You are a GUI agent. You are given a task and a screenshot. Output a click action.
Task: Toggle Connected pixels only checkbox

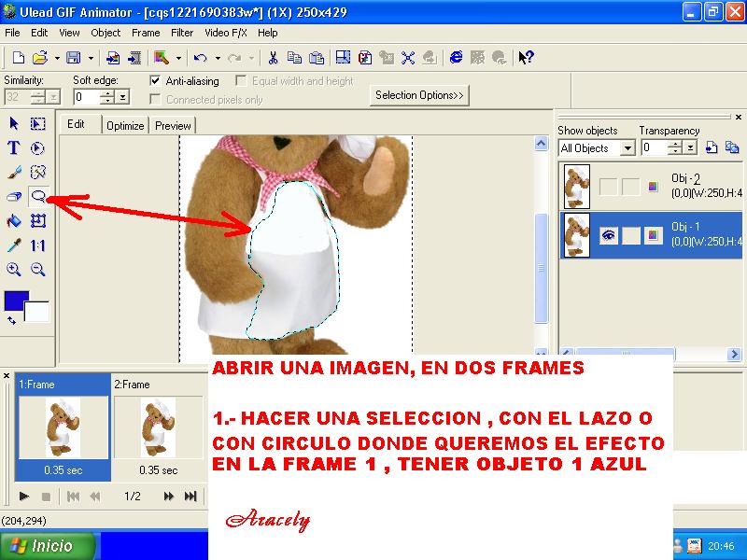click(155, 99)
